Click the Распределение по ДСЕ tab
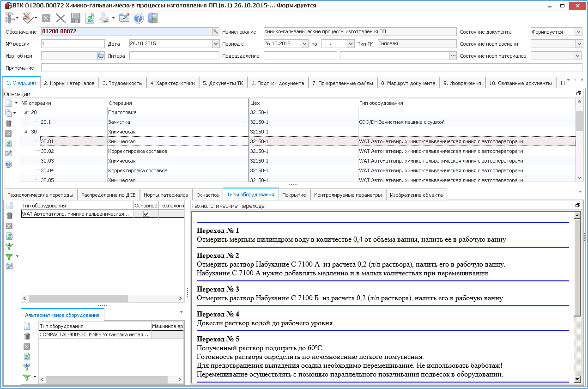Screen dimensions: 588x389 coord(108,195)
